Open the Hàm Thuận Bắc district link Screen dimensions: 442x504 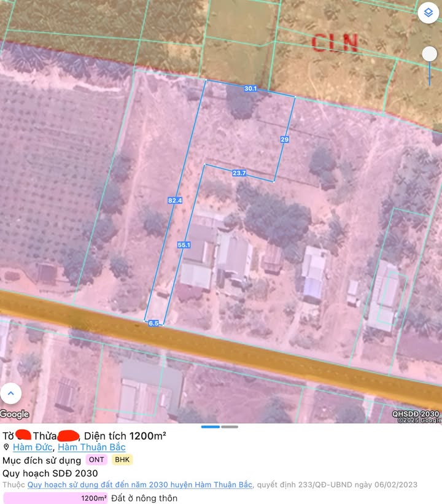(91, 448)
